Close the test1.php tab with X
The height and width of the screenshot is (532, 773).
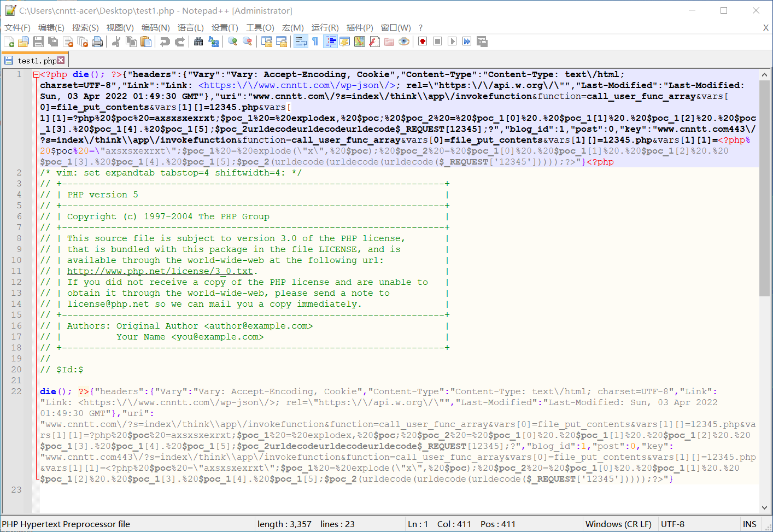pyautogui.click(x=61, y=60)
